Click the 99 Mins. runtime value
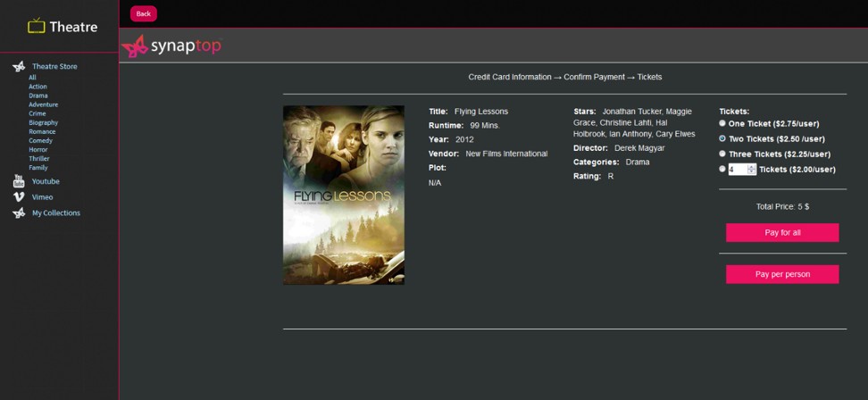868x400 pixels. [485, 126]
